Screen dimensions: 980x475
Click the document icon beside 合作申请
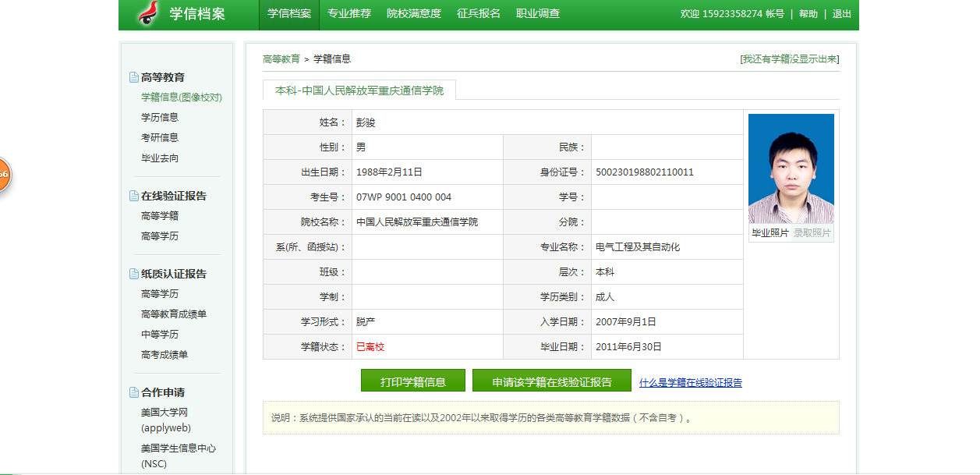[134, 392]
